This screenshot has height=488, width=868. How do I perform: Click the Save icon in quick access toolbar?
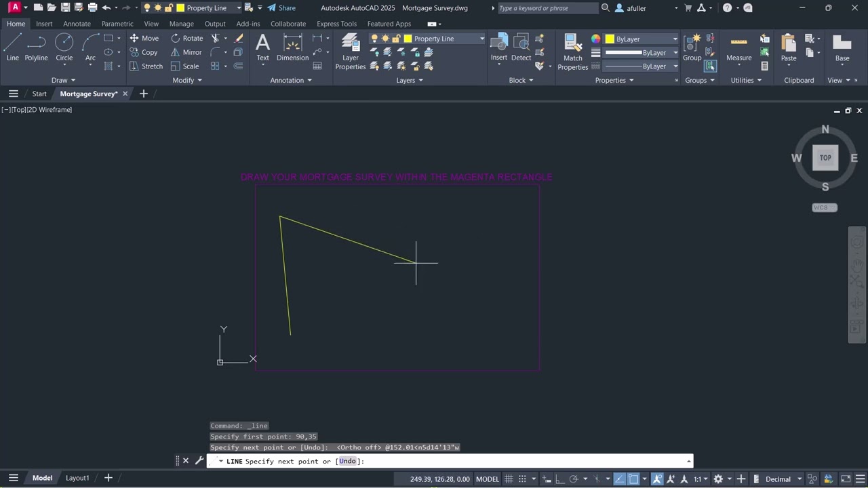click(65, 8)
